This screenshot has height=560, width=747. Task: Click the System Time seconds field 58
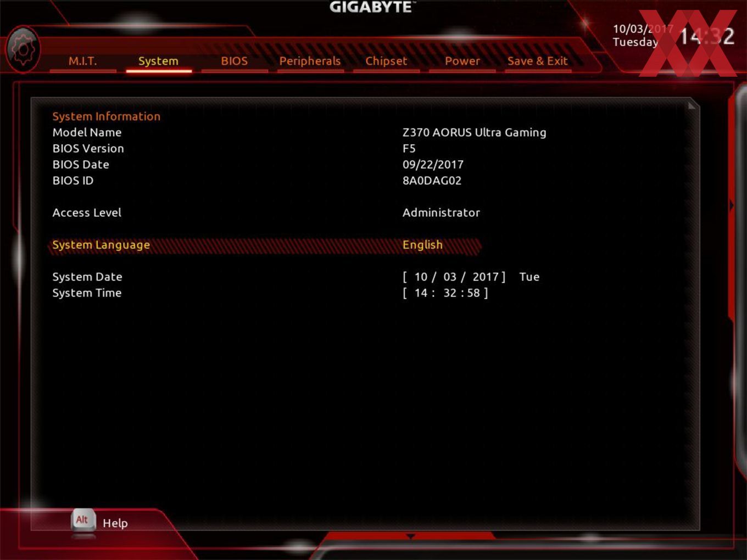click(473, 293)
